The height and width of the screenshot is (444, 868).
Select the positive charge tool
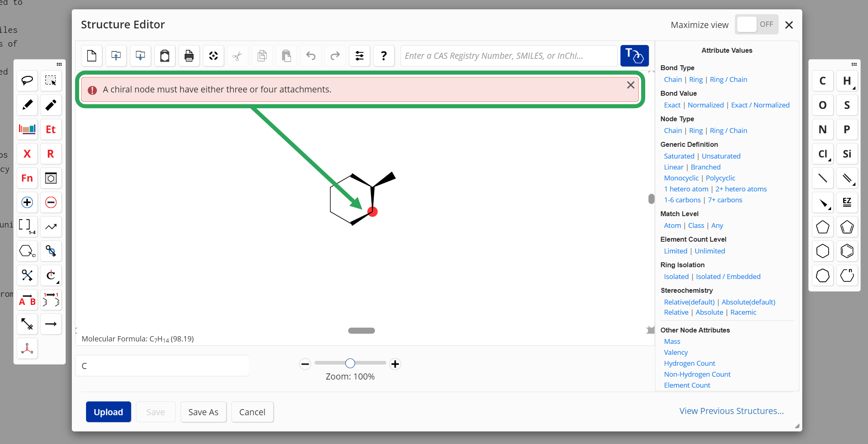[27, 202]
